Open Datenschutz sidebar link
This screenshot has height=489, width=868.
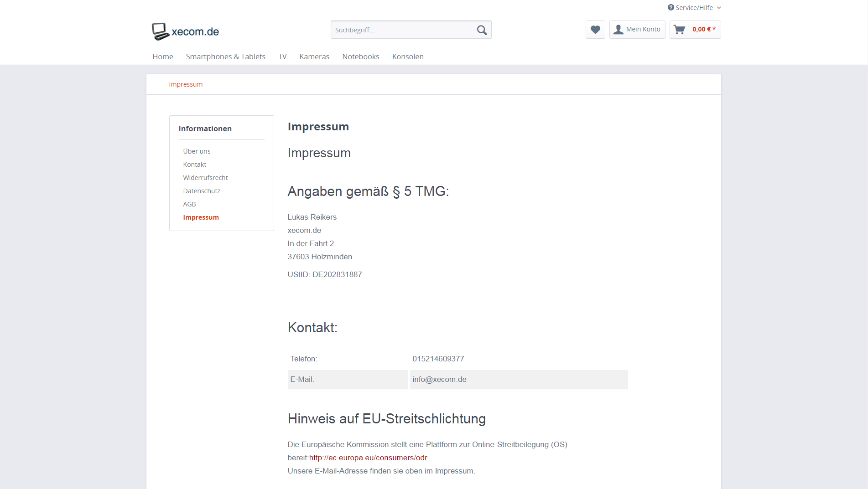pyautogui.click(x=202, y=191)
